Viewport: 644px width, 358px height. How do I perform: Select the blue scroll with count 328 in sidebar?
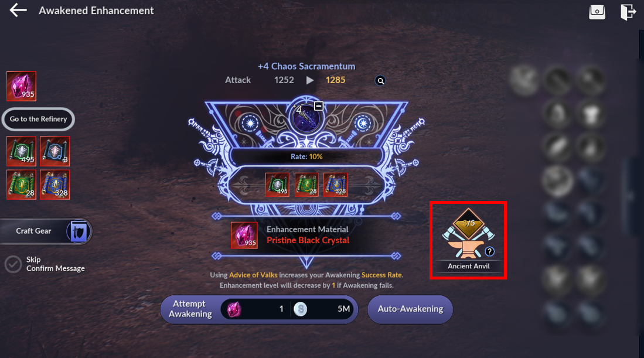coord(55,185)
